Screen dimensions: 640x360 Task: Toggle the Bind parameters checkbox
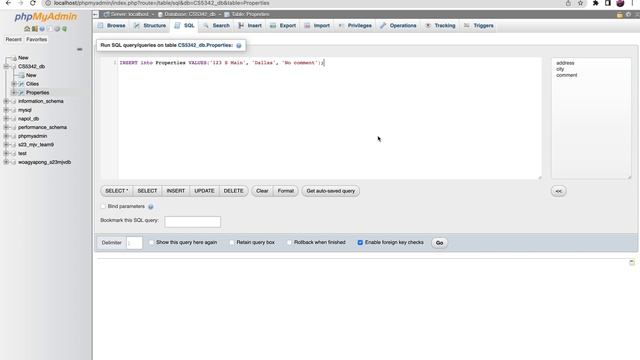(x=103, y=207)
